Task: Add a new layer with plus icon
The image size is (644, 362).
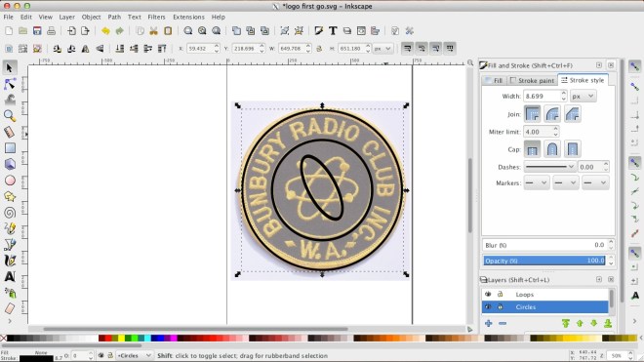Action: coord(488,324)
